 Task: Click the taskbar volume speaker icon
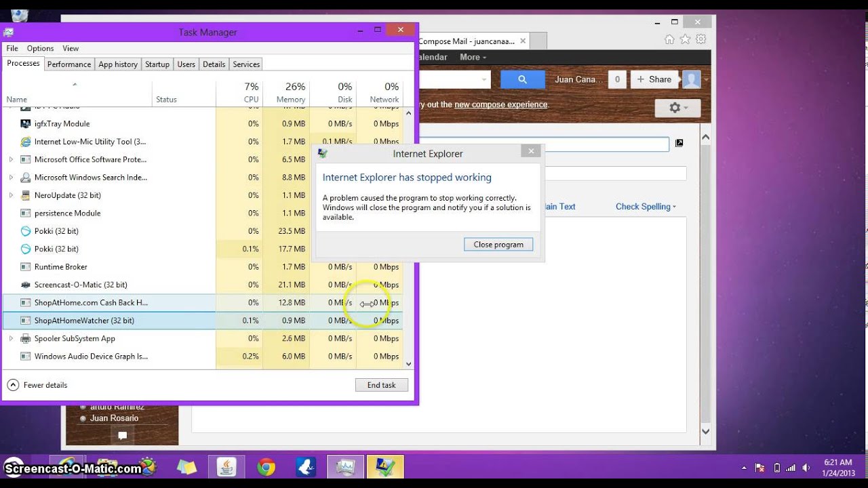(x=808, y=468)
